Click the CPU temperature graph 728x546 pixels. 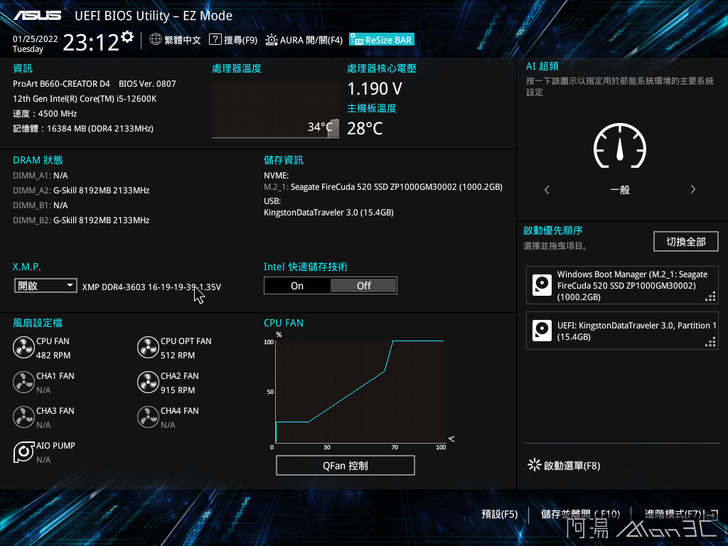coord(276,110)
